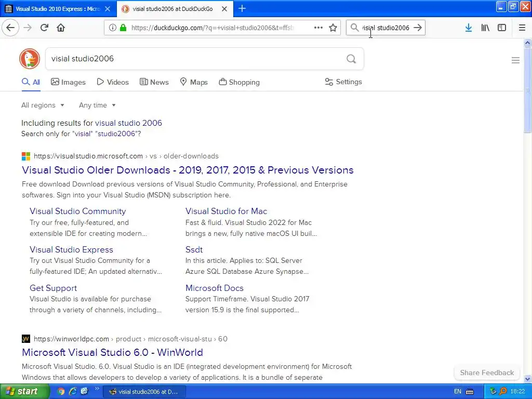
Task: Launch Chrome from the quick launch bar
Action: coord(61,391)
